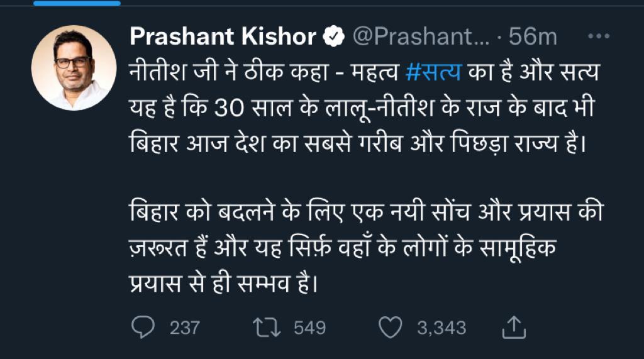Click the 237 replies count
Image resolution: width=644 pixels, height=359 pixels.
184,328
